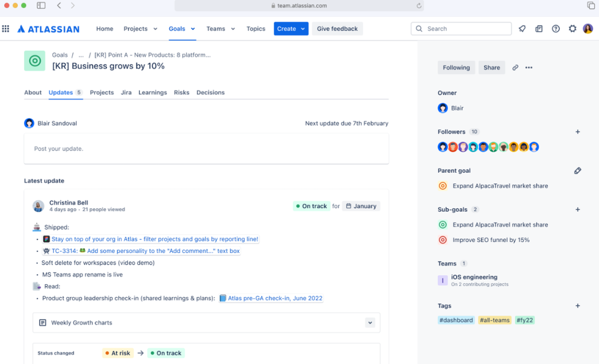Open notifications via the bell icon
This screenshot has height=364, width=599.
point(522,28)
